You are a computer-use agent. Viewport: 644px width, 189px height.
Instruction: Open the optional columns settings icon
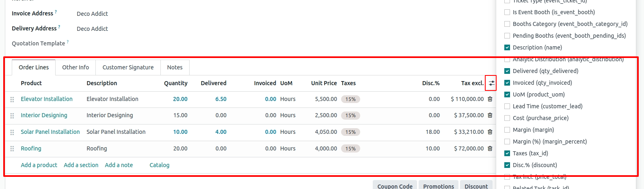click(491, 83)
